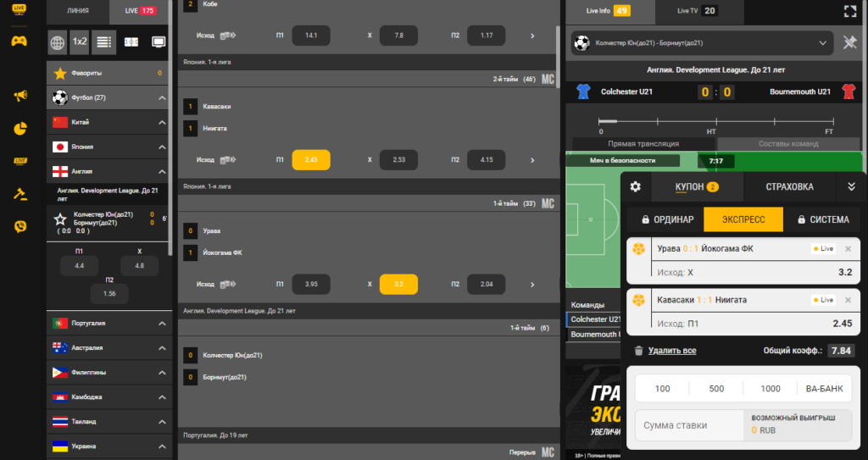Select the monitor broadcast view icon

[159, 42]
